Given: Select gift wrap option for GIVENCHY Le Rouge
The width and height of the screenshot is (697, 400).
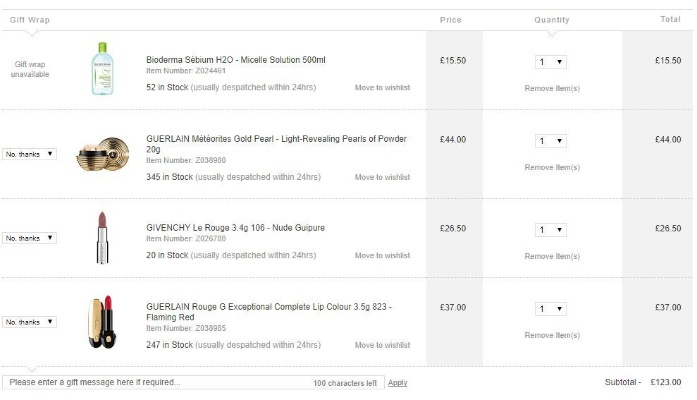Looking at the screenshot, I should (29, 238).
